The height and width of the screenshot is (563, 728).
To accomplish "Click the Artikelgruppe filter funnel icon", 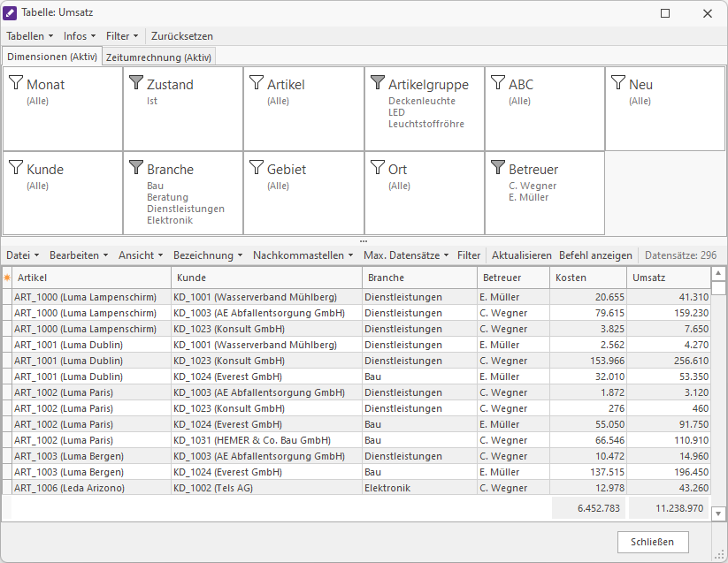I will 377,83.
